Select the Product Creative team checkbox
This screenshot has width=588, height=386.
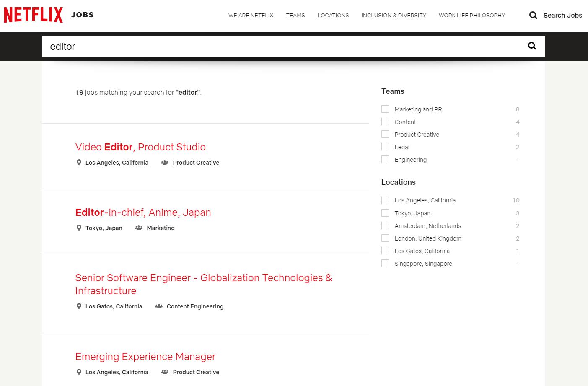(385, 134)
